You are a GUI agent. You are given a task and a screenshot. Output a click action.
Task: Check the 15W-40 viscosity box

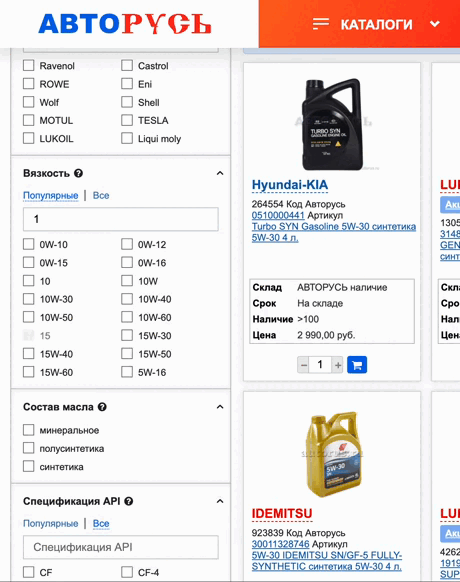pyautogui.click(x=29, y=353)
